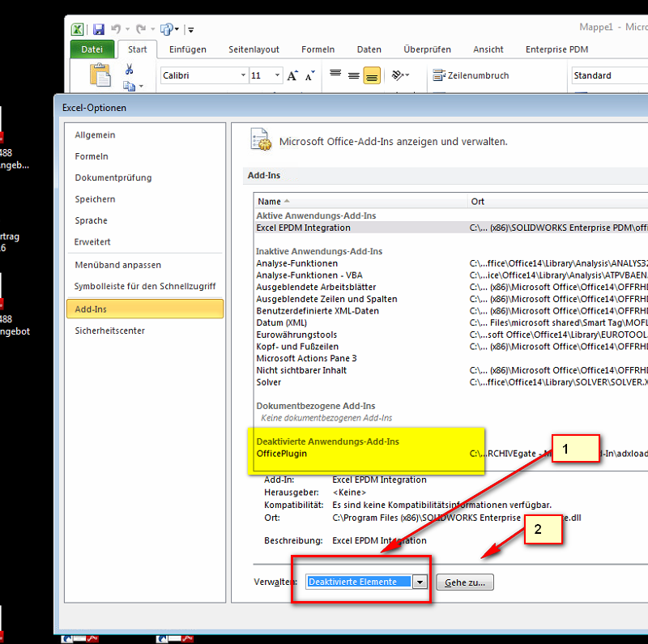Switch to the Einfügen ribbon tab
This screenshot has width=648, height=644.
pyautogui.click(x=188, y=49)
